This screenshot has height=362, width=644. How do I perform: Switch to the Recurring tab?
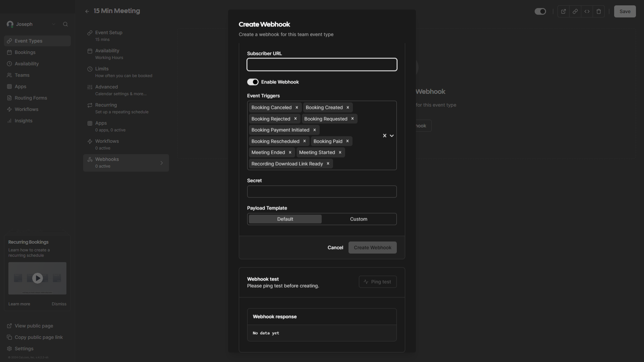pyautogui.click(x=126, y=108)
